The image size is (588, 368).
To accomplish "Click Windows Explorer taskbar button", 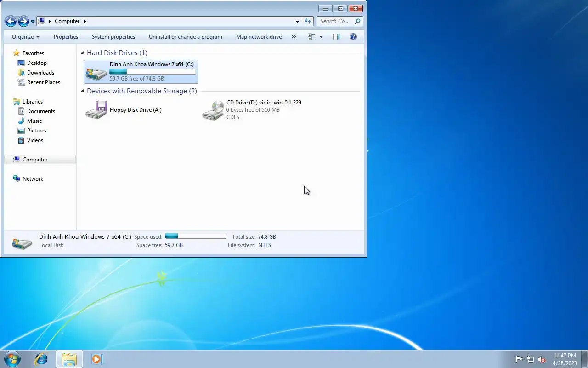I will tap(69, 359).
